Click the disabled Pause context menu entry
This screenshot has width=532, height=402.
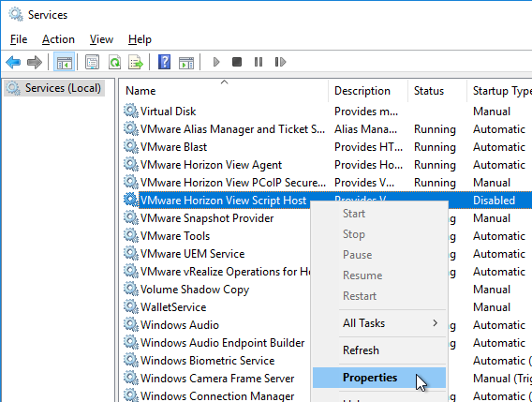[x=379, y=255]
